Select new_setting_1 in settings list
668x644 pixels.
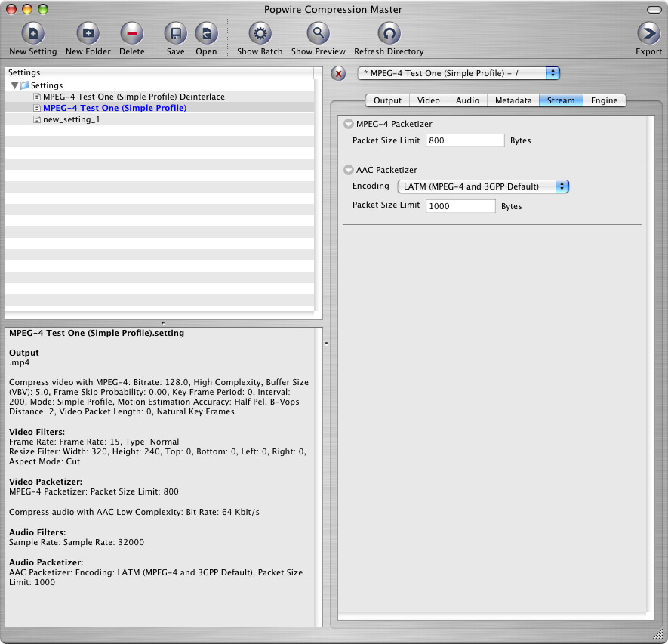71,119
